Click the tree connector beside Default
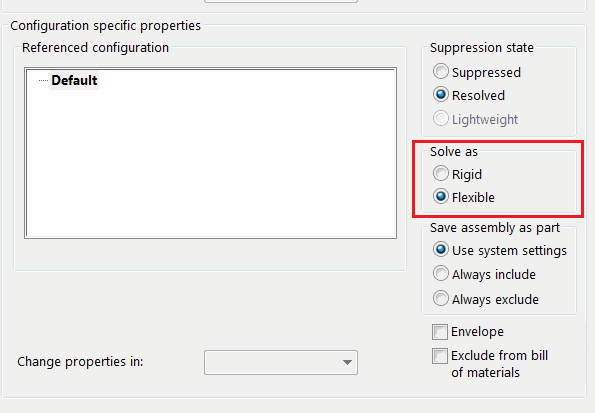Screen dimensions: 595x413 coord(43,80)
